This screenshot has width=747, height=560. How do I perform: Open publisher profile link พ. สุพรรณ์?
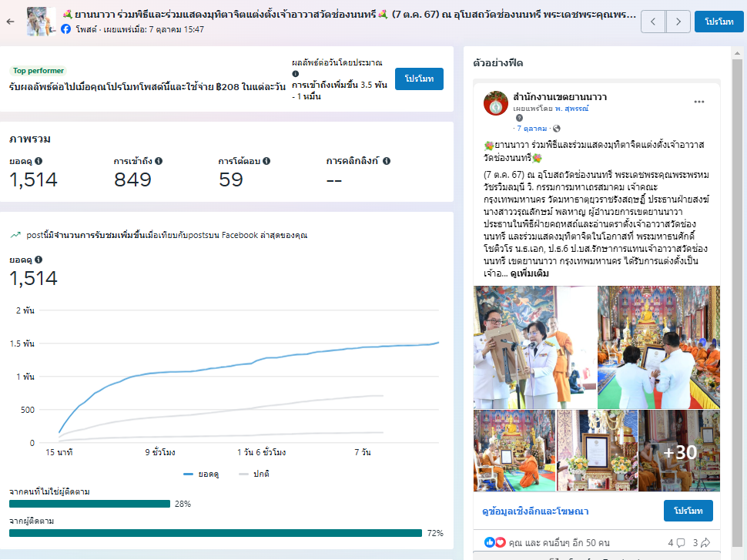pyautogui.click(x=566, y=109)
